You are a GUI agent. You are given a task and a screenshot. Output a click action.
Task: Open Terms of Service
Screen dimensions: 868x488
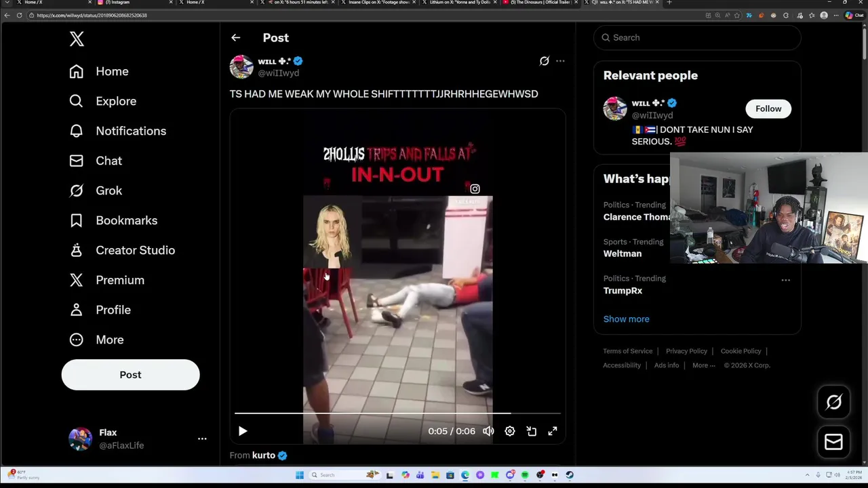click(x=627, y=351)
